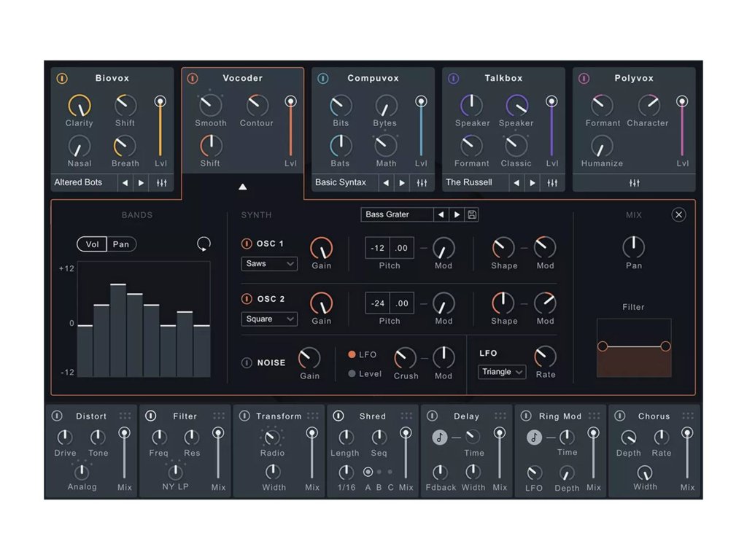Click the save preset floppy disk icon
Viewport: 747px width, 560px height.
pos(472,214)
